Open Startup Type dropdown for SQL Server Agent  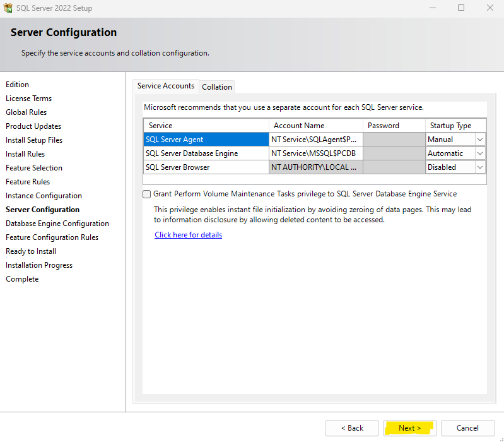tap(480, 140)
